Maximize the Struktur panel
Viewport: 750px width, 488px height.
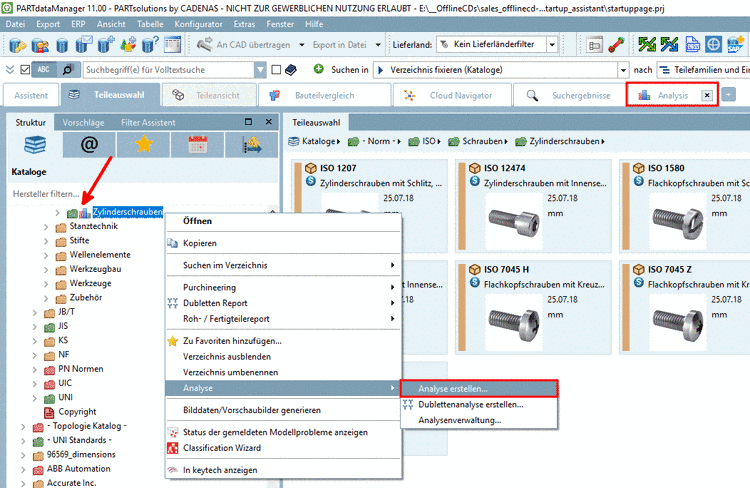[248, 122]
